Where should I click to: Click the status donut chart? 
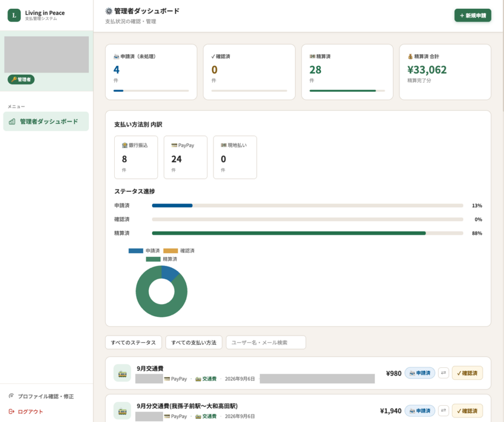(161, 291)
